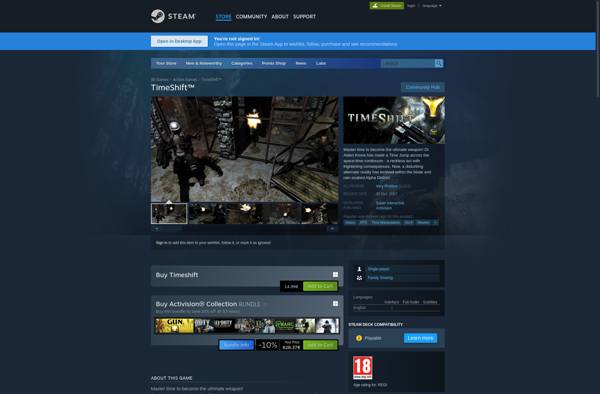The width and height of the screenshot is (600, 394).
Task: Click the Very Positive reviews link
Action: pos(386,186)
